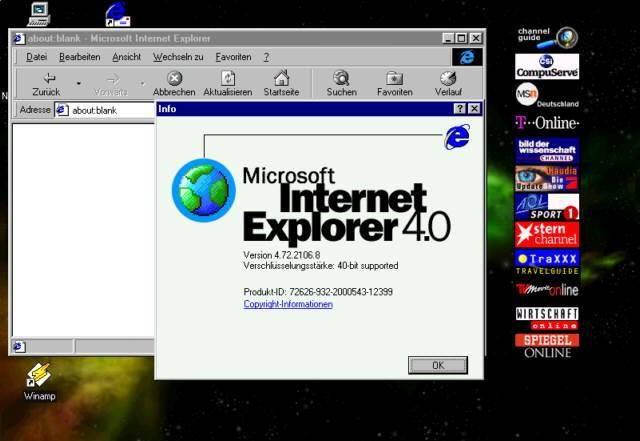Refresh the page with Aktualisieren
Screen dimensions: 640x441
(228, 84)
